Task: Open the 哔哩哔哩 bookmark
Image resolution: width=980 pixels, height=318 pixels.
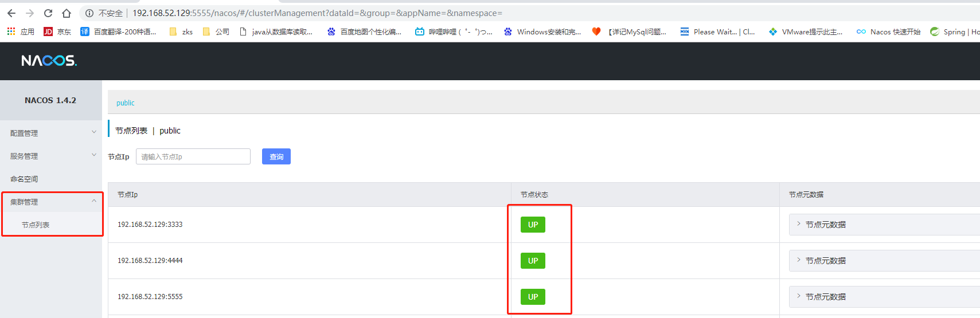Action: (x=454, y=32)
